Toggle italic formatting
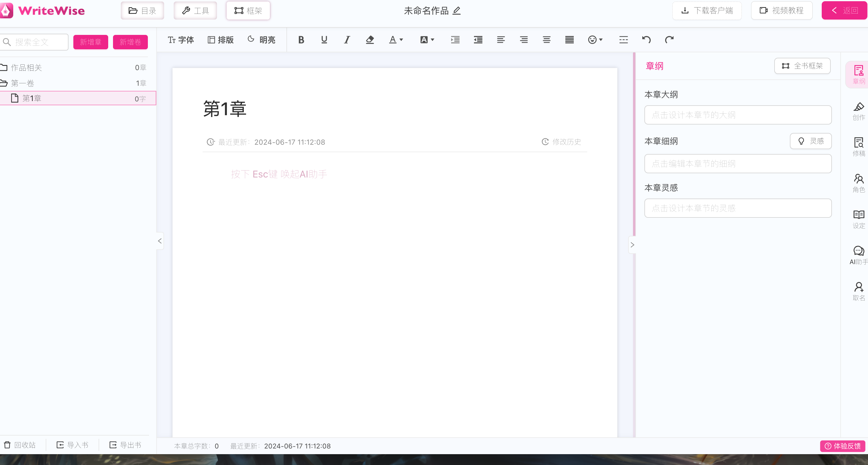The width and height of the screenshot is (868, 465). point(347,40)
